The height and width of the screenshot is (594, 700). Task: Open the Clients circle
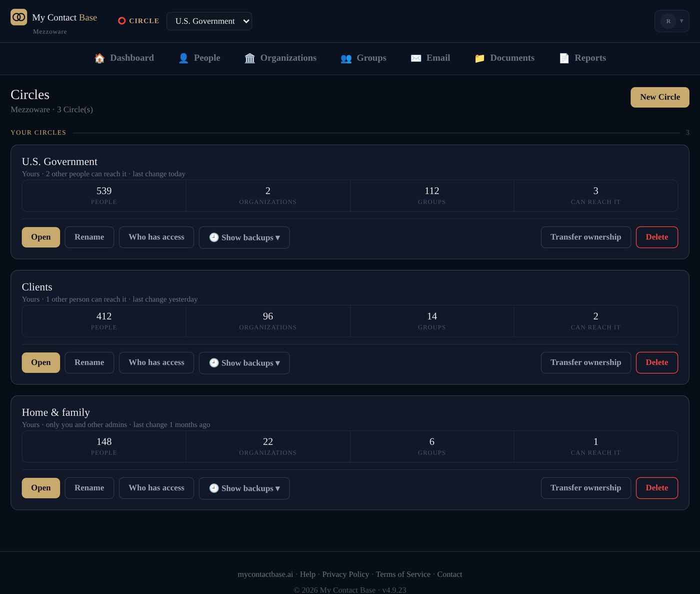41,362
